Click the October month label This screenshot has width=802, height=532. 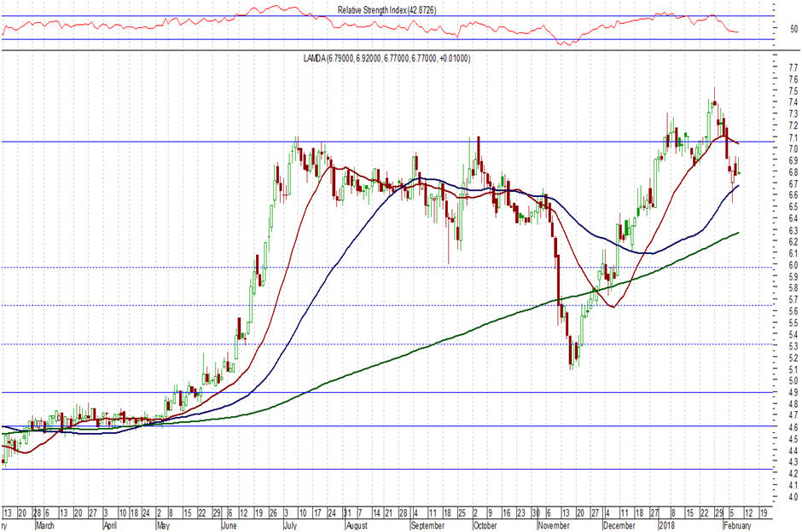click(485, 525)
